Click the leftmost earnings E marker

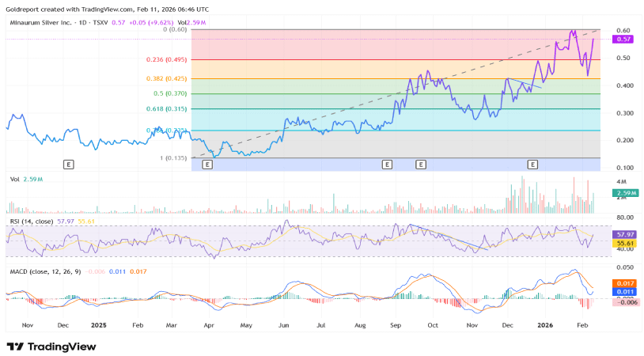point(69,164)
